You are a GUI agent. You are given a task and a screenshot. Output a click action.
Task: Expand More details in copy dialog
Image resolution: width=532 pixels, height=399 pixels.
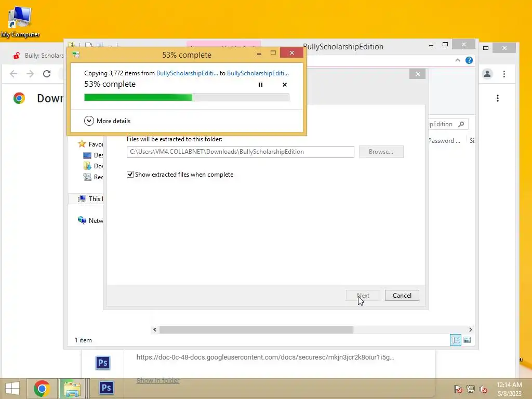(107, 121)
